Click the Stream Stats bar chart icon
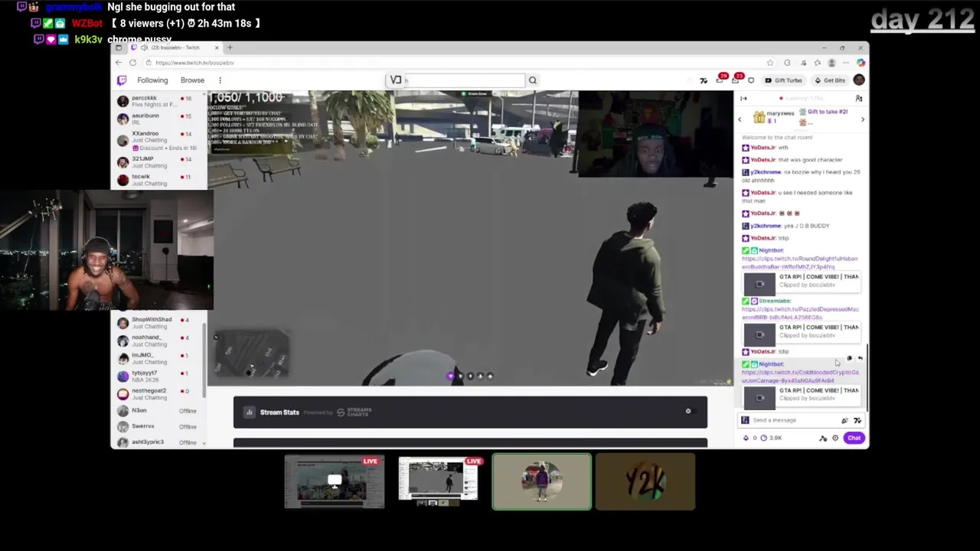Screen dimensions: 980x551 coord(249,412)
